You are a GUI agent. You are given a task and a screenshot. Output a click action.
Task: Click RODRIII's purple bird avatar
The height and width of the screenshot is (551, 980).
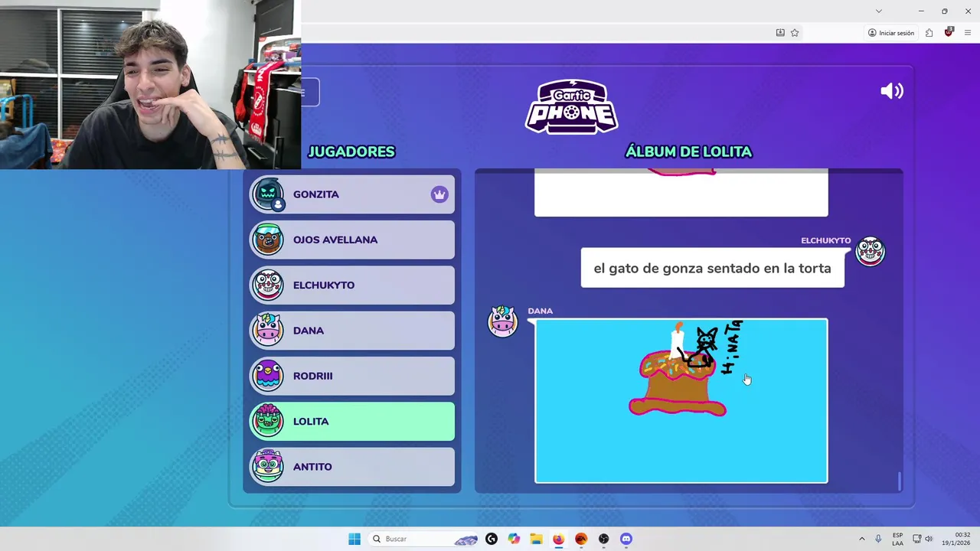pos(268,376)
